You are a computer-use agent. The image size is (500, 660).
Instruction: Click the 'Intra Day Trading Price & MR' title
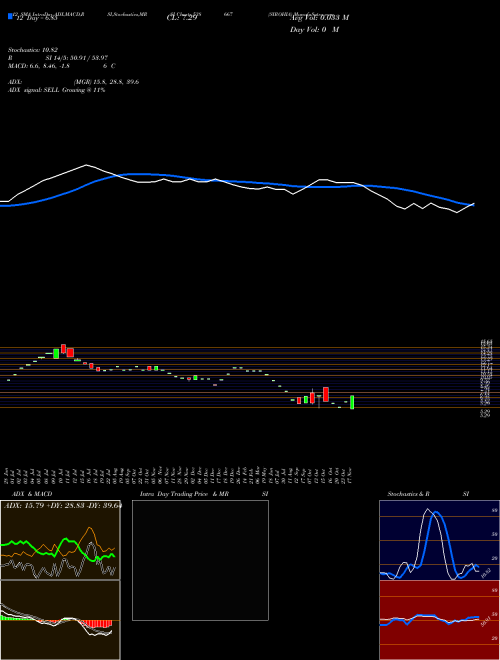[x=185, y=494]
